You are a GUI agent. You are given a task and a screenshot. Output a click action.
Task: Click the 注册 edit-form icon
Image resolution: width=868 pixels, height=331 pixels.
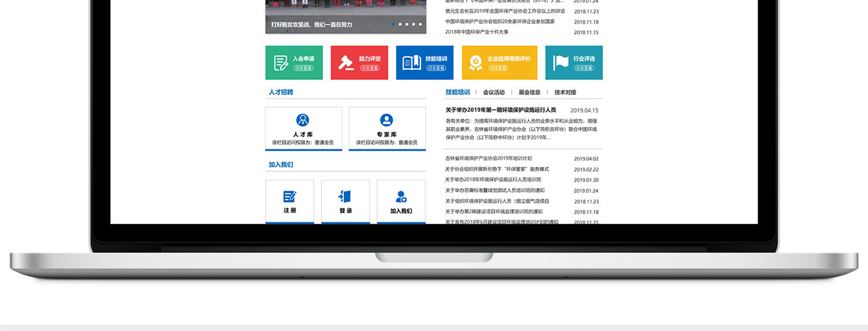[x=290, y=197]
